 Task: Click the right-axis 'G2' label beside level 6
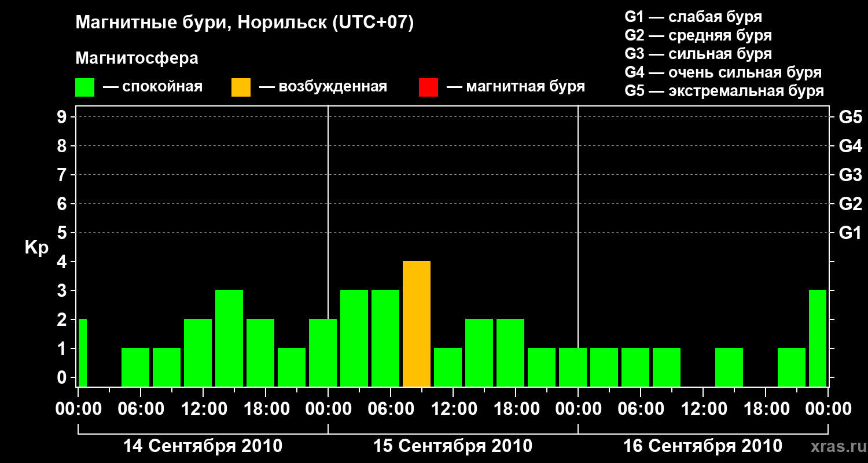(850, 204)
